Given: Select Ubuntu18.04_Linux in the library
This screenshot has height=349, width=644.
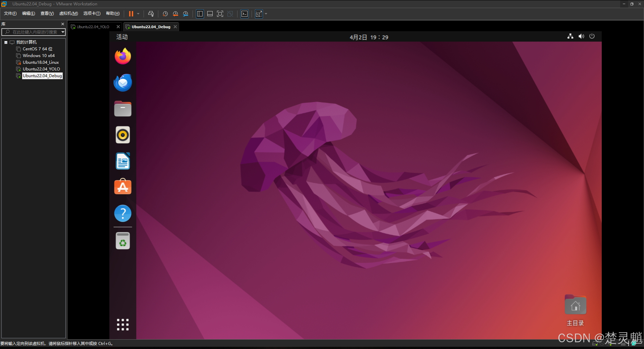Looking at the screenshot, I should (x=41, y=62).
